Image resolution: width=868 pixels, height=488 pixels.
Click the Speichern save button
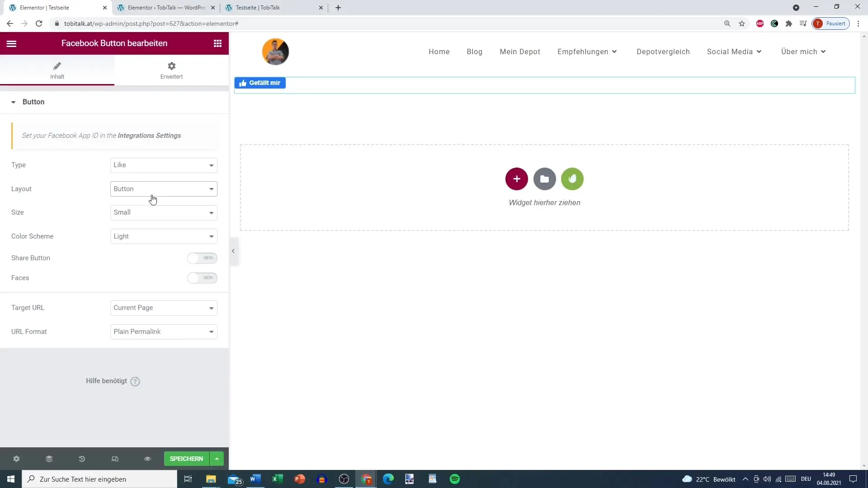(x=186, y=459)
